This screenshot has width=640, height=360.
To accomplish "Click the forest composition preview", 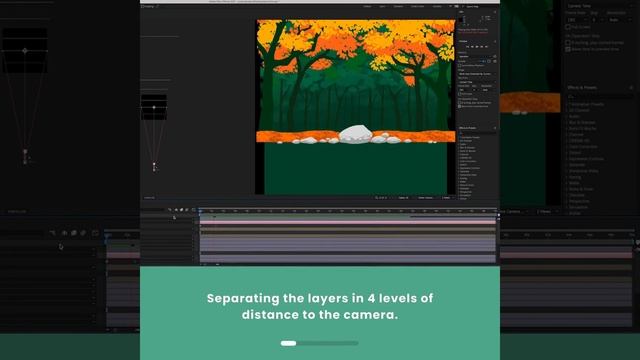I will (x=356, y=107).
